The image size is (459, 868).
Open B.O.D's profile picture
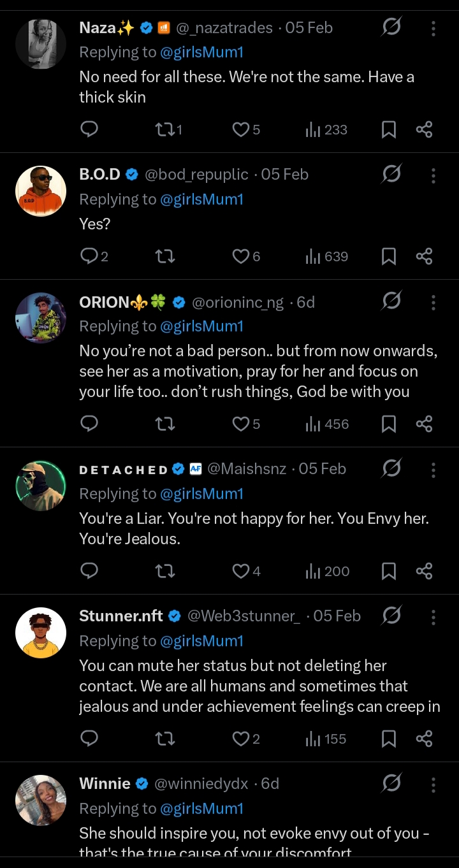(x=41, y=191)
